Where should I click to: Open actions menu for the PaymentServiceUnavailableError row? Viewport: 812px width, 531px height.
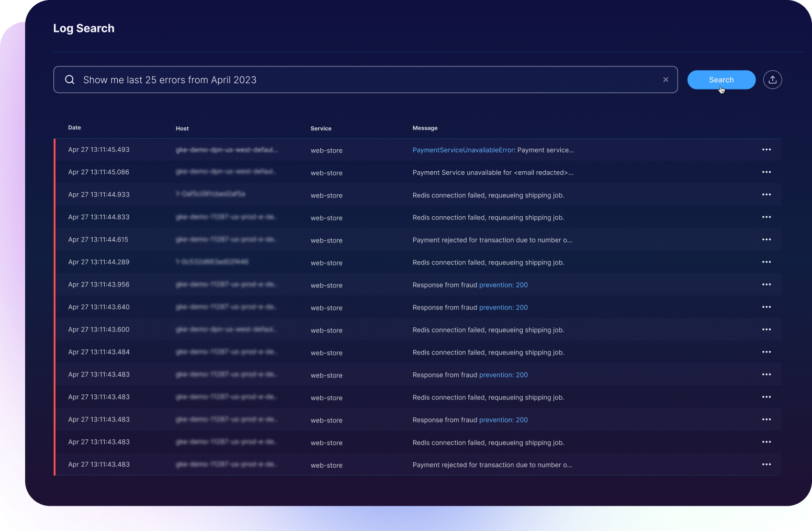766,149
